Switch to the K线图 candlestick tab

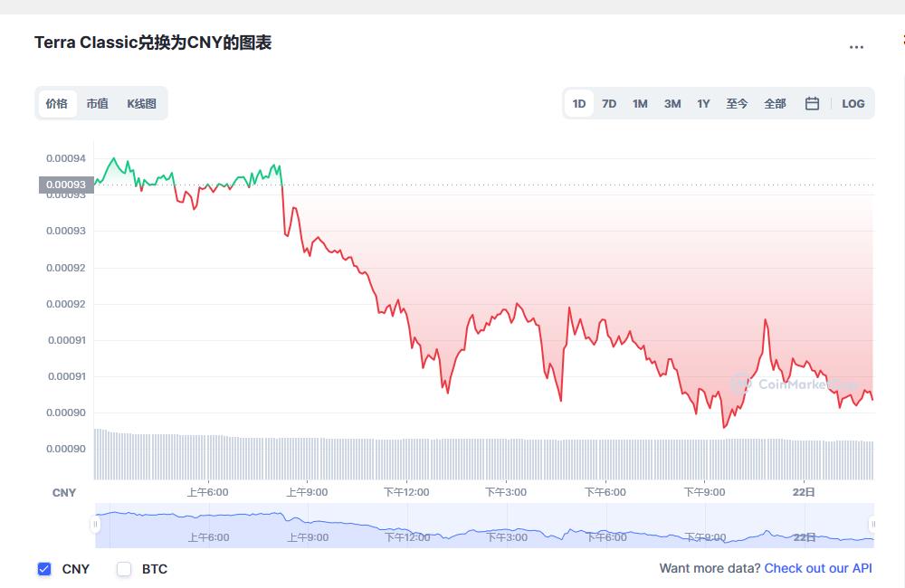pyautogui.click(x=141, y=104)
